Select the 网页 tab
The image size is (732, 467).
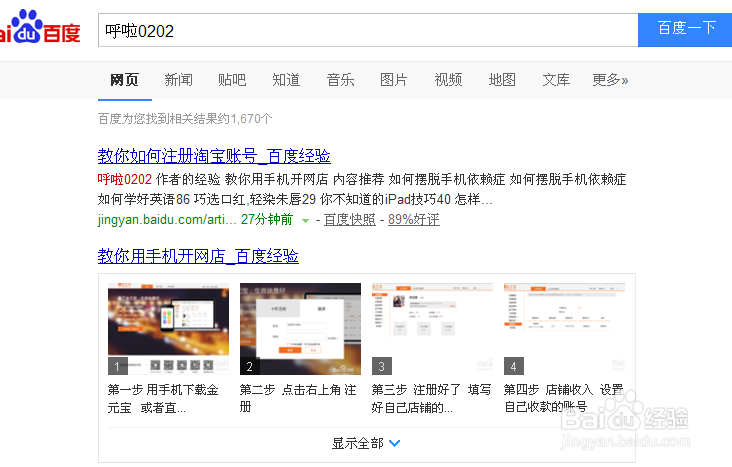coord(125,80)
